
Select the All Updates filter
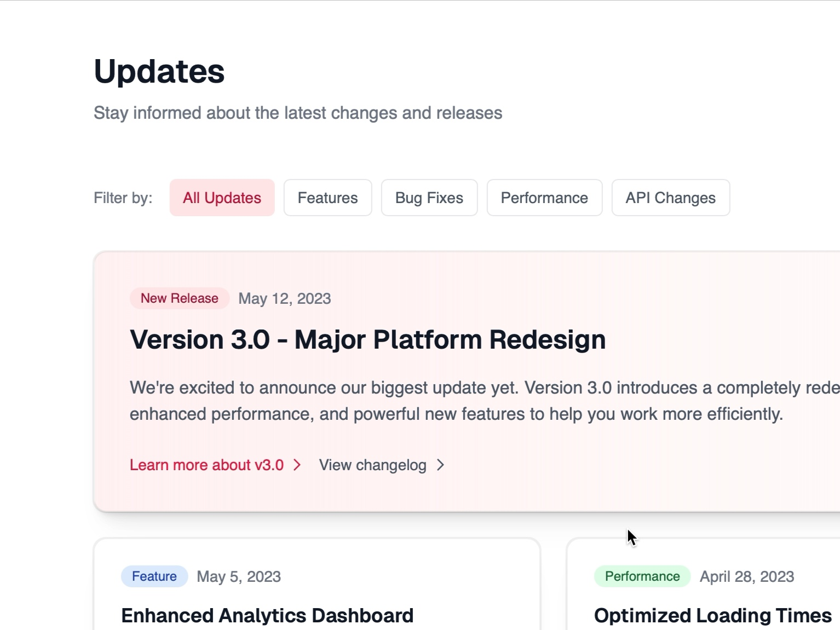222,198
